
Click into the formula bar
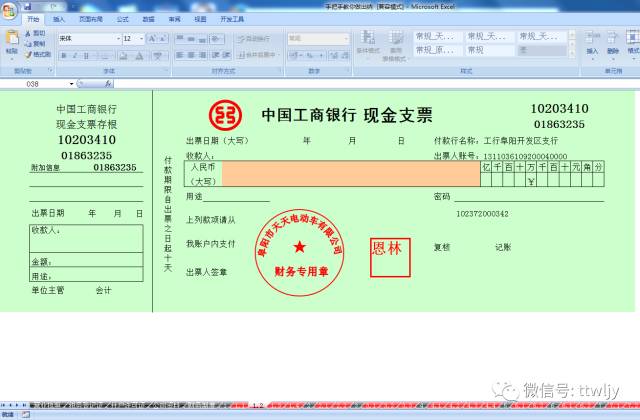(376, 84)
